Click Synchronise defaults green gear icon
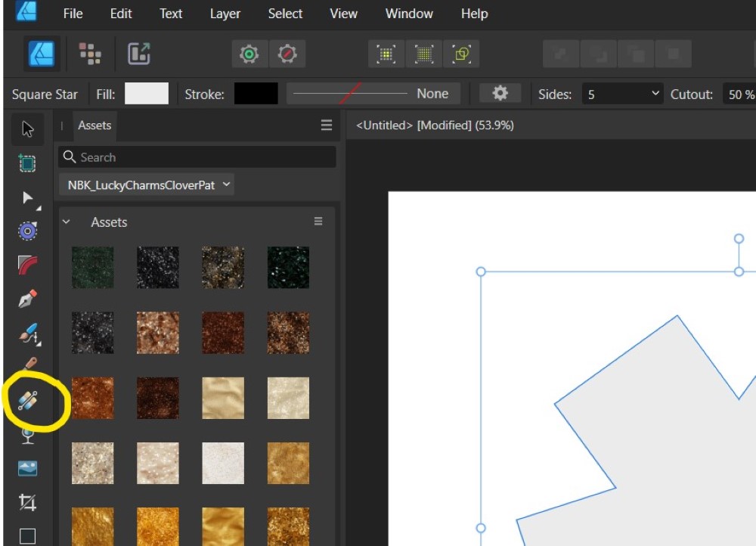The image size is (756, 546). (249, 54)
